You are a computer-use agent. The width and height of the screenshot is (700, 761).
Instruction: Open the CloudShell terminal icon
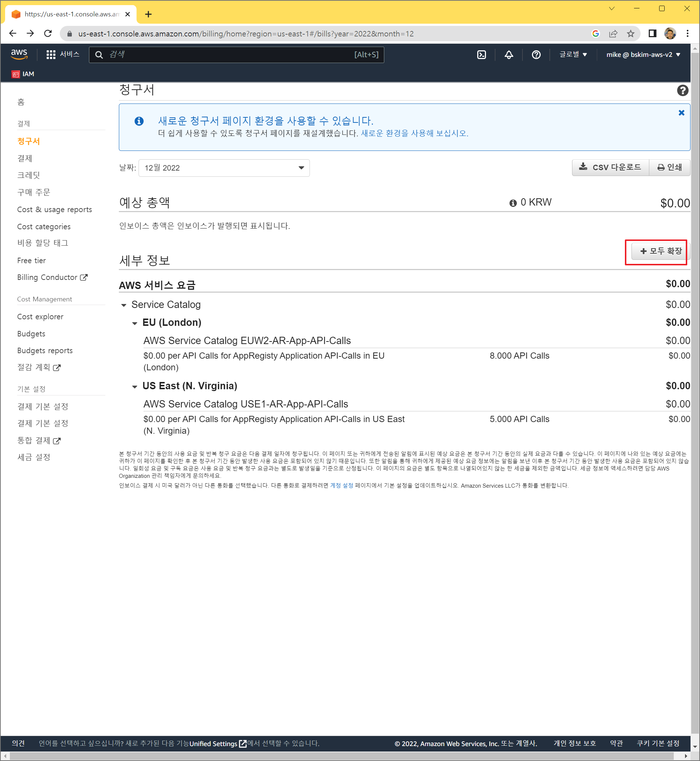(x=482, y=55)
